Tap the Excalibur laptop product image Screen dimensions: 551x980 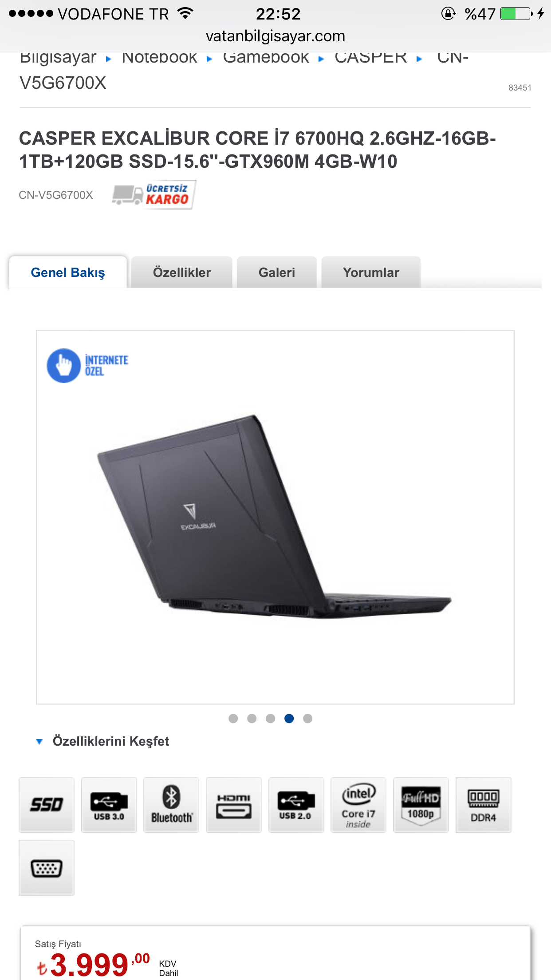pos(275,517)
